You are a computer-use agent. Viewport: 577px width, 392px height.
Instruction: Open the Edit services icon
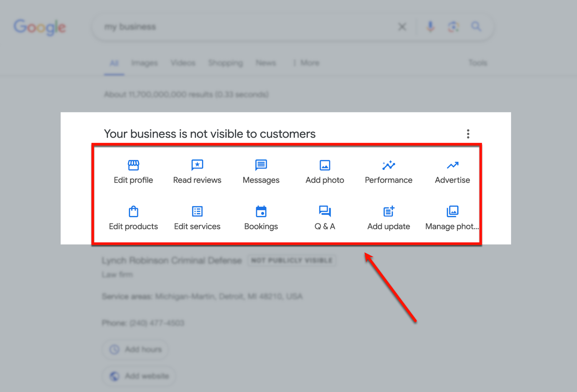(197, 211)
